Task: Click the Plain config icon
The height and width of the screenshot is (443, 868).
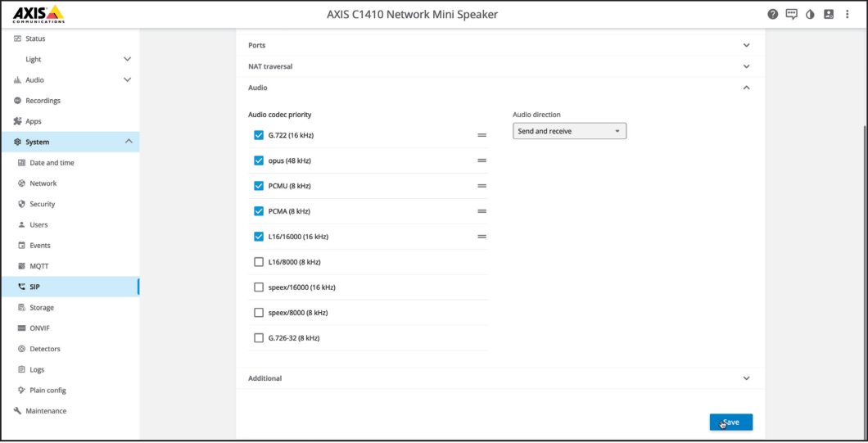Action: pos(21,390)
